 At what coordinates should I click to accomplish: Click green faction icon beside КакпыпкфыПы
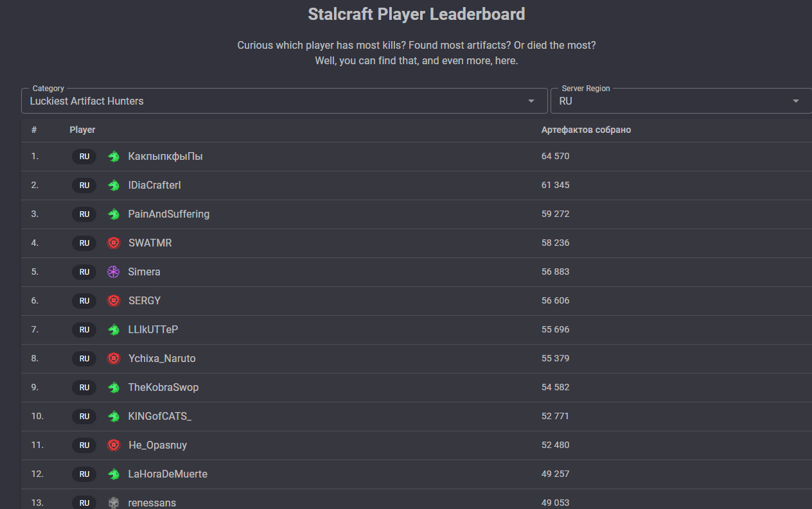click(114, 156)
